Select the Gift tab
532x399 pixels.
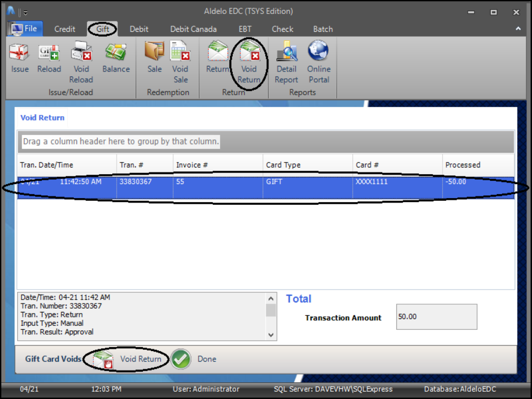tap(103, 29)
